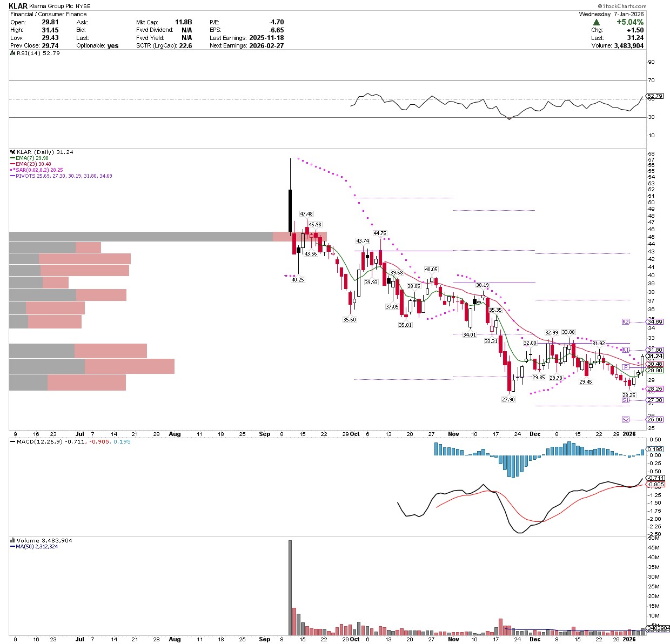The width and height of the screenshot is (670, 644).
Task: Click the 47.48 price high annotation
Action: pyautogui.click(x=306, y=214)
